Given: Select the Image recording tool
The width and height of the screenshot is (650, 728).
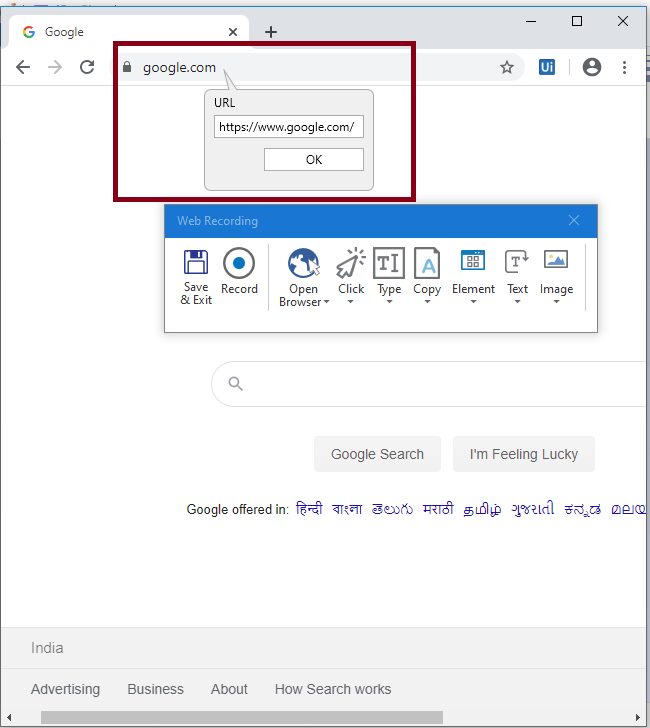Looking at the screenshot, I should pos(556,271).
